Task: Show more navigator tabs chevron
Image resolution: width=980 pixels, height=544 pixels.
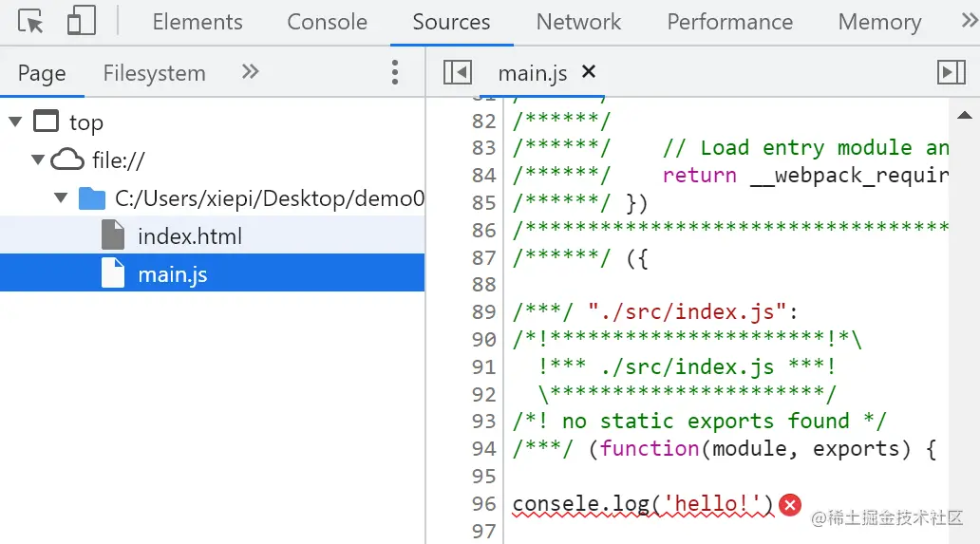Action: point(250,71)
